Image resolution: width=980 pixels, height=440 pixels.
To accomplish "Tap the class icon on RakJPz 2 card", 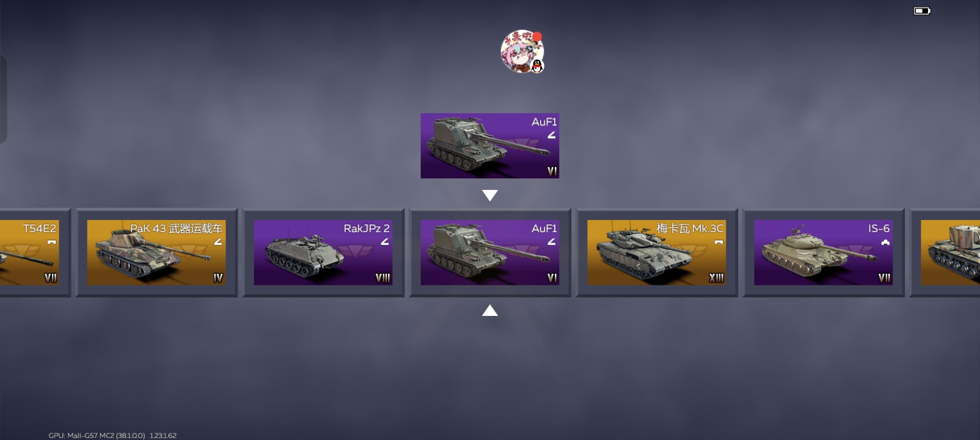I will pos(385,242).
